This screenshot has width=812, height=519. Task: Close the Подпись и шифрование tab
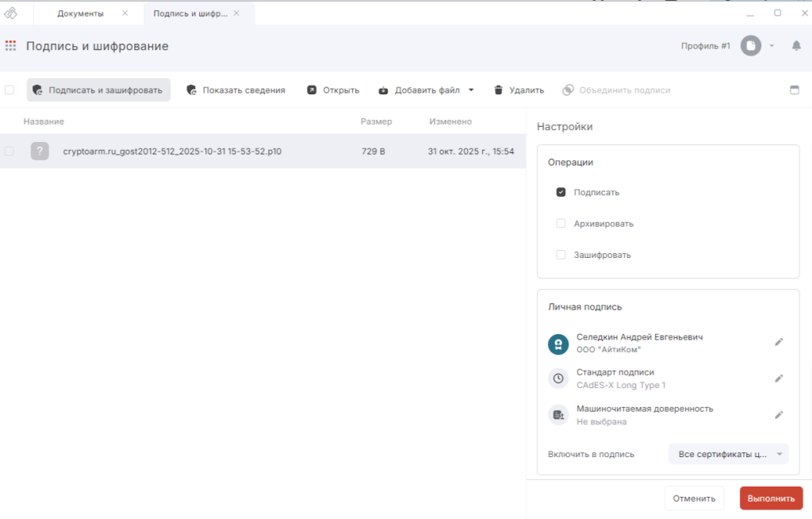click(x=236, y=13)
